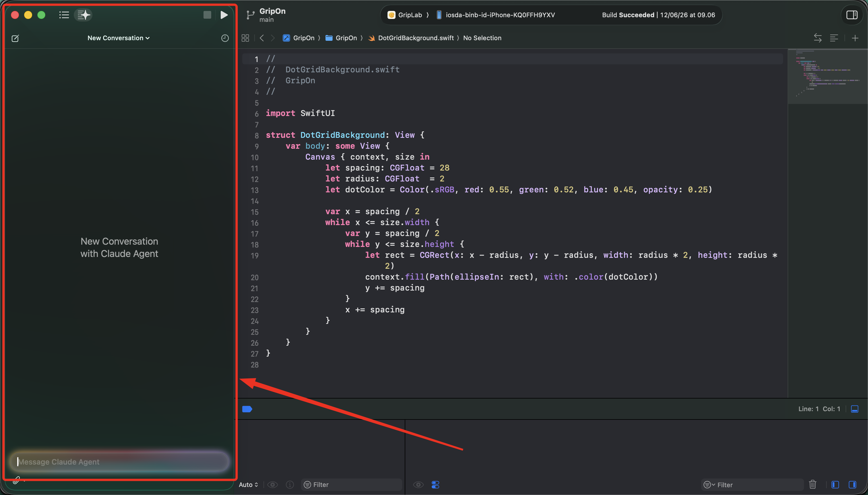Screen dimensions: 868x495
Task: Click the Message Claude Agent input field
Action: (119, 462)
